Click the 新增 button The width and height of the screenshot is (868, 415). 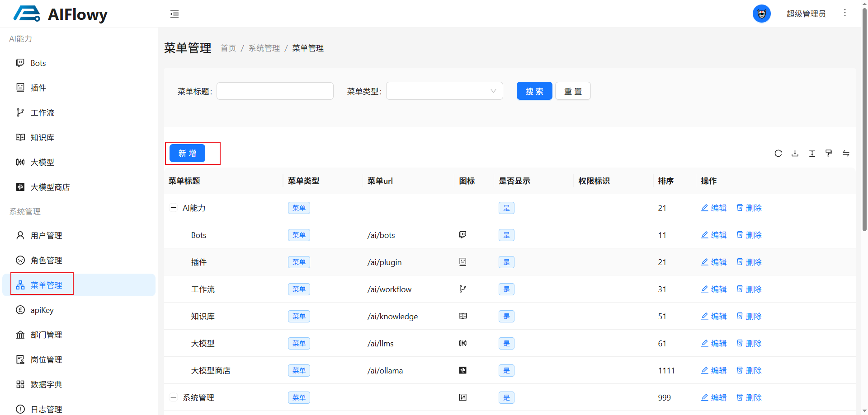point(187,153)
